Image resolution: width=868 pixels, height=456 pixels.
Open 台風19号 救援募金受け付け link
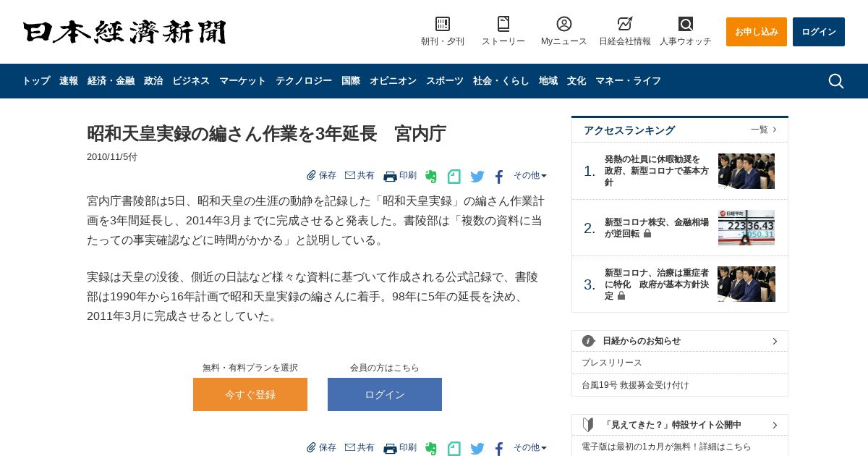[x=635, y=385]
